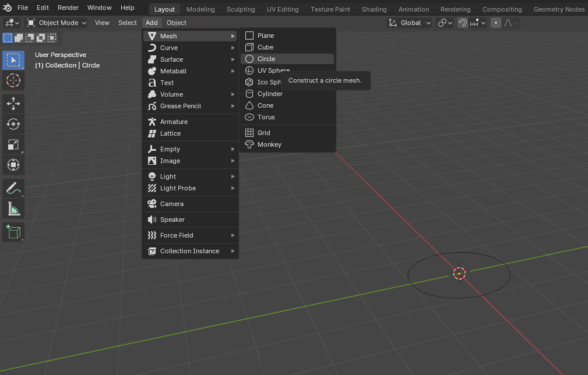
Task: Open the File menu
Action: [x=23, y=8]
